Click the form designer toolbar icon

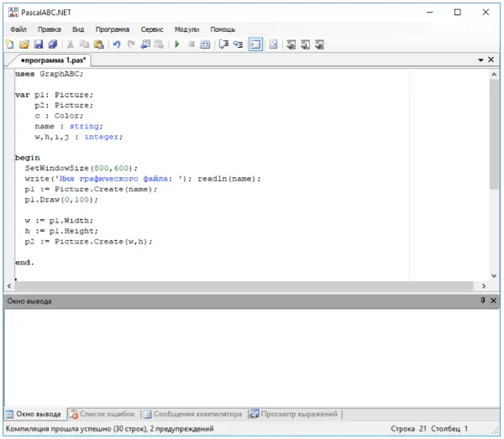273,44
